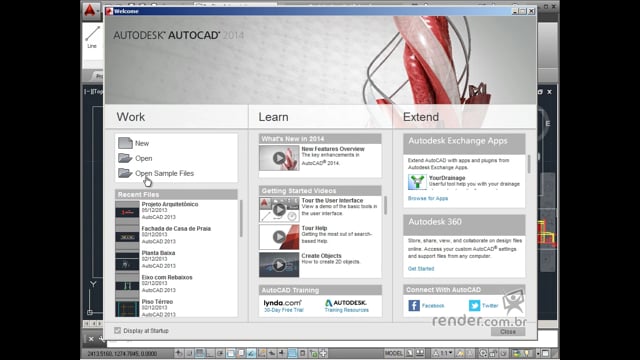This screenshot has height=360, width=640.
Task: Click the coordinates readout in status bar
Action: [x=122, y=353]
